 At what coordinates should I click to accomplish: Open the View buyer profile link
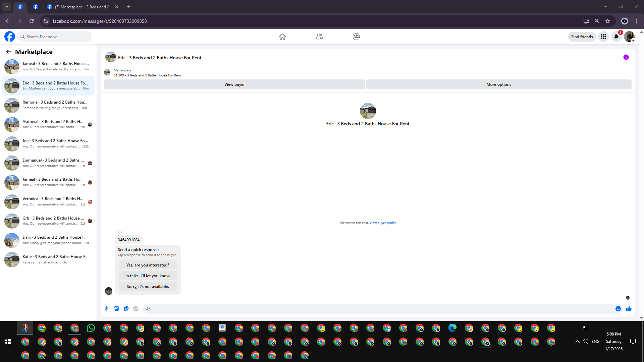[383, 223]
